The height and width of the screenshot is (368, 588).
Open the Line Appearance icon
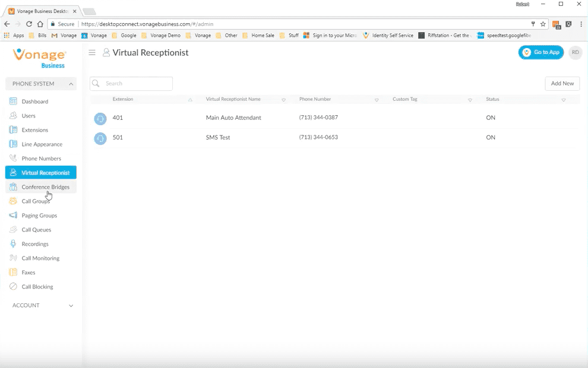click(13, 144)
